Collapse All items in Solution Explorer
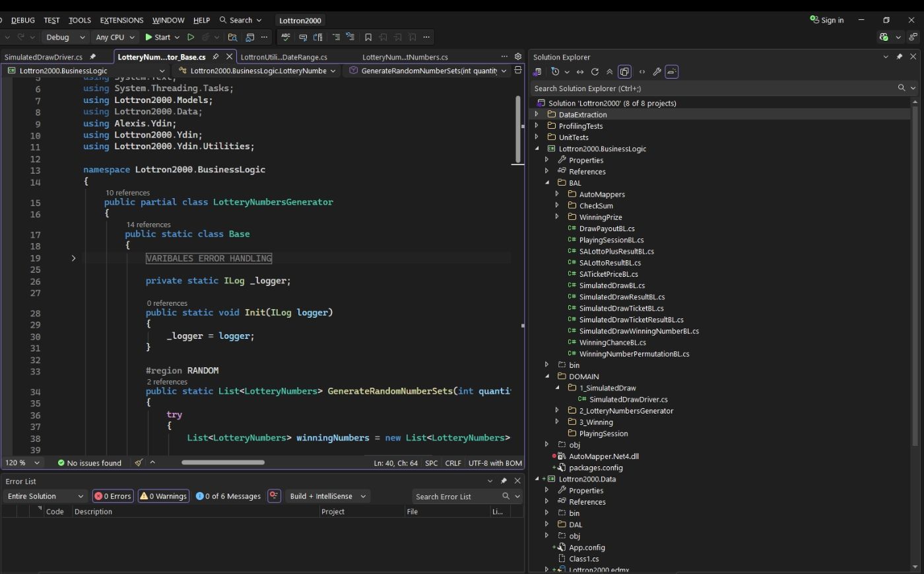This screenshot has height=574, width=924. 610,71
